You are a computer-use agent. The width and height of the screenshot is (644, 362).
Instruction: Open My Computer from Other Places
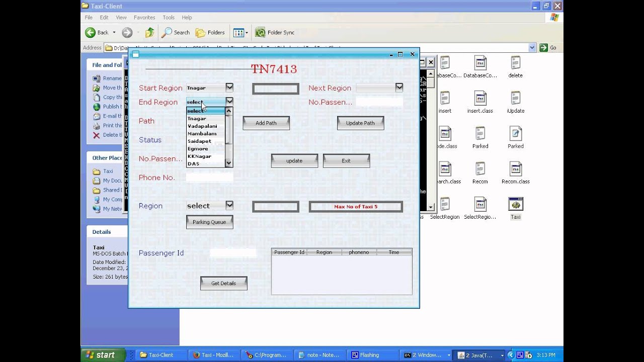pyautogui.click(x=107, y=200)
